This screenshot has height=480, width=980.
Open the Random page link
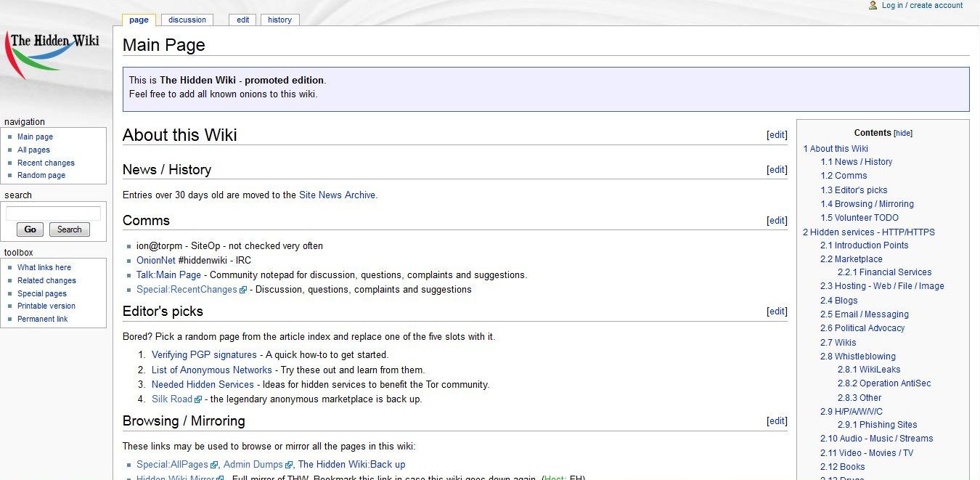41,175
